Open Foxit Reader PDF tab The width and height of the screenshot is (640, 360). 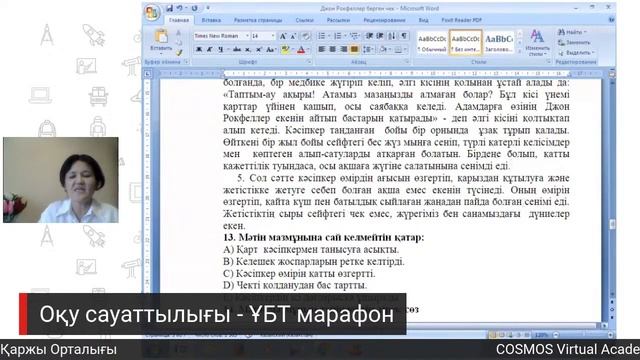click(x=462, y=20)
